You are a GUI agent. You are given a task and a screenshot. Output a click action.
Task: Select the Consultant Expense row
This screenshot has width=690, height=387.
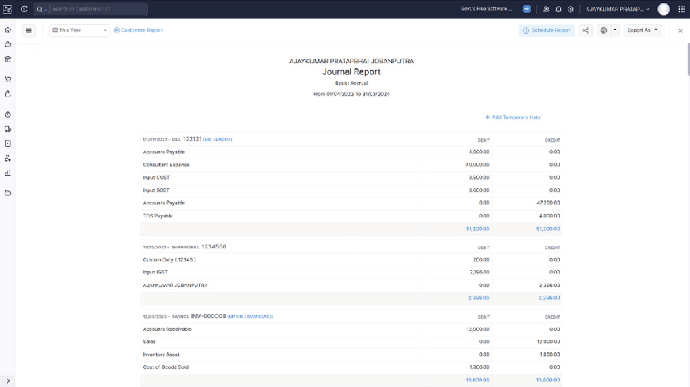[x=351, y=165]
